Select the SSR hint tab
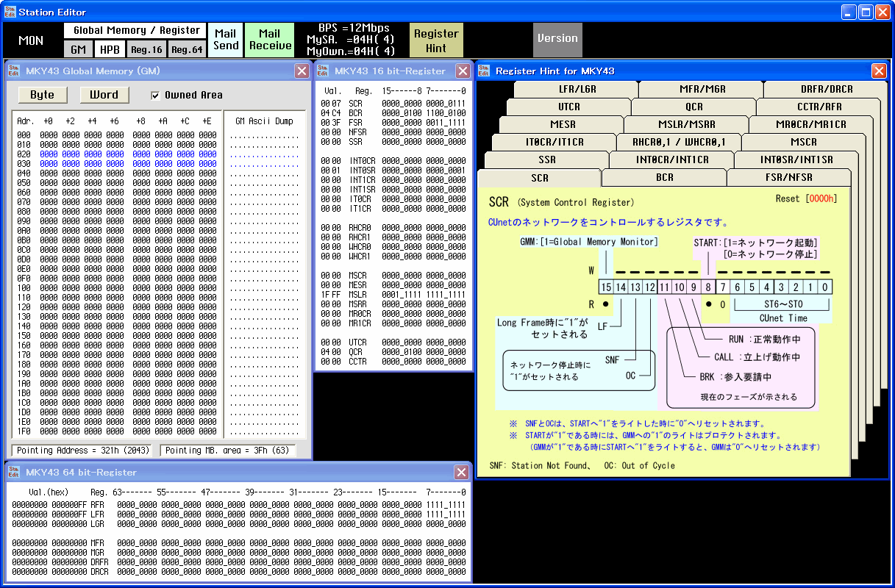Image resolution: width=895 pixels, height=588 pixels. pos(546,159)
